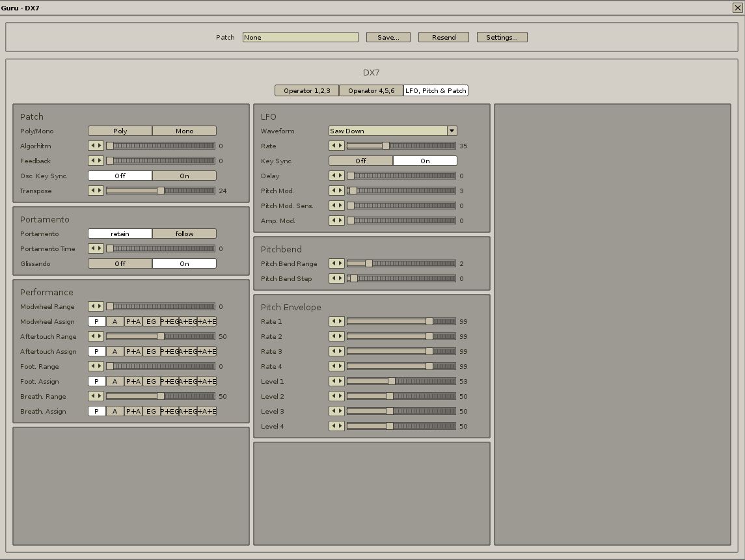Set Modwheel Assign to A
Screen dimensions: 745x560
[115, 321]
